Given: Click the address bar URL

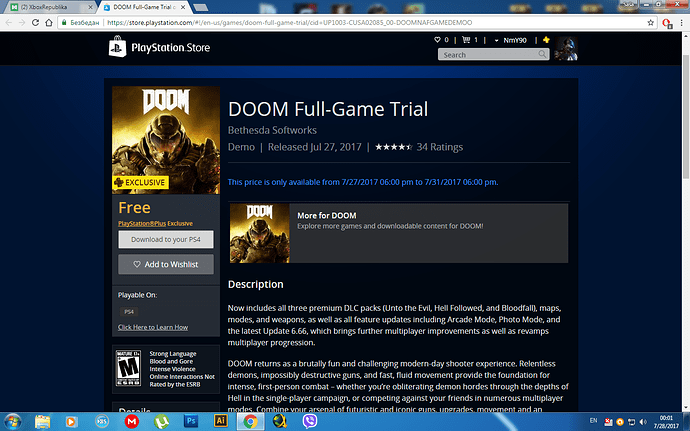Looking at the screenshot, I should point(290,22).
